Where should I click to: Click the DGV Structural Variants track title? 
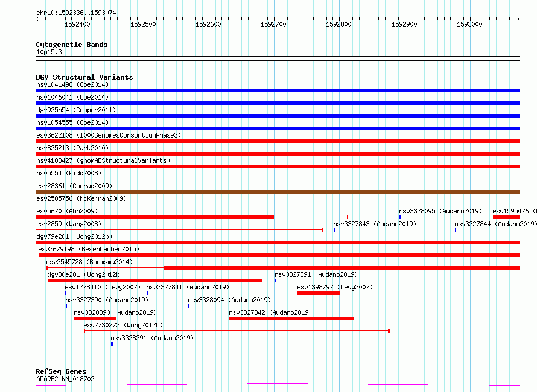point(84,77)
